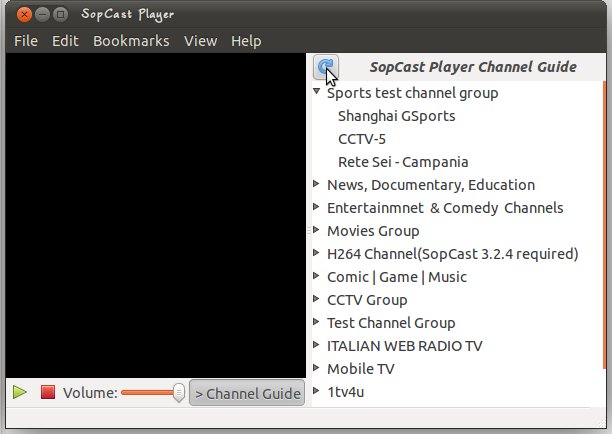This screenshot has width=612, height=434.
Task: Open the View menu
Action: (201, 41)
